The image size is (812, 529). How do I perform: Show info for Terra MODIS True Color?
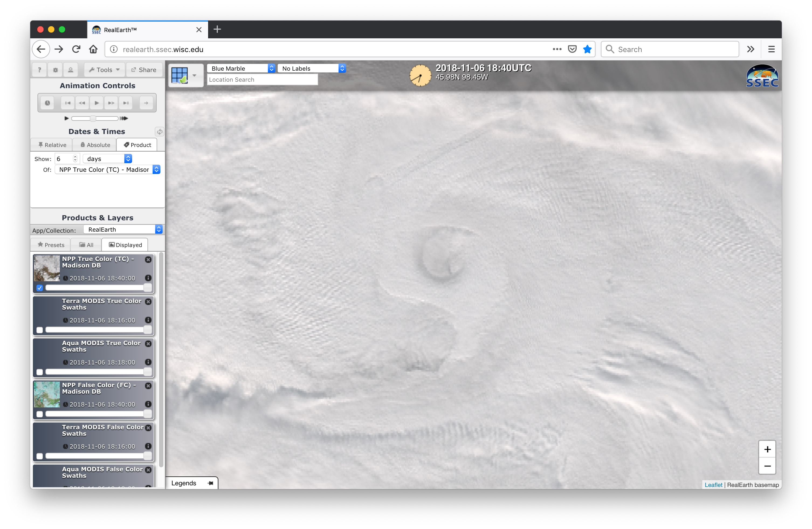148,320
